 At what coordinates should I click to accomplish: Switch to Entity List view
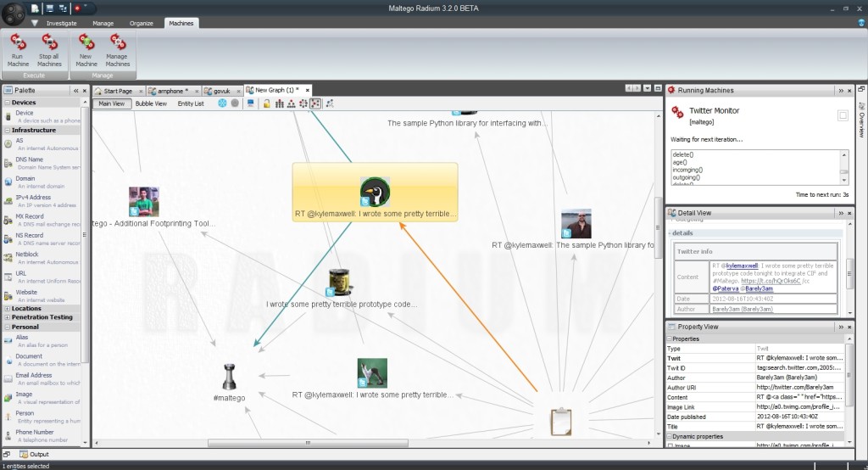click(x=191, y=104)
